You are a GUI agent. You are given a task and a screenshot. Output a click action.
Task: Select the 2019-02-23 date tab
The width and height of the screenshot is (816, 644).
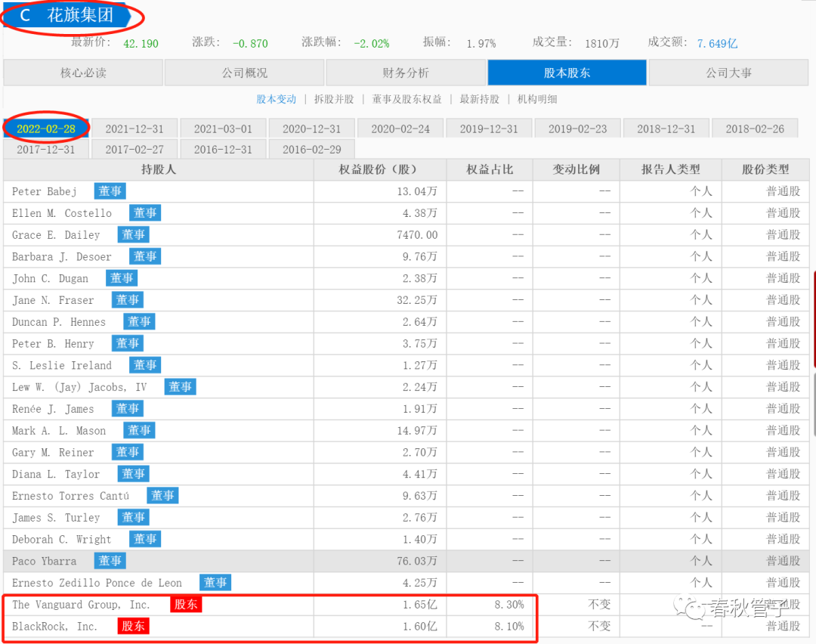tap(578, 128)
